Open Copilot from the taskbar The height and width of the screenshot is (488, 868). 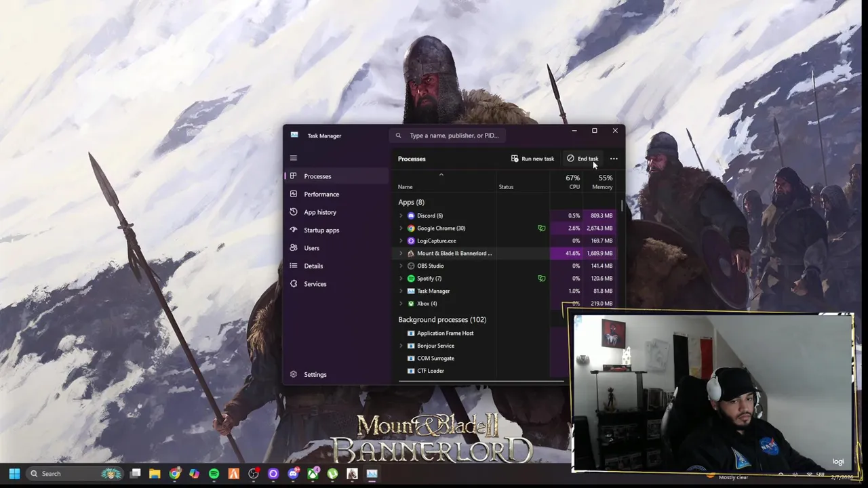[195, 474]
